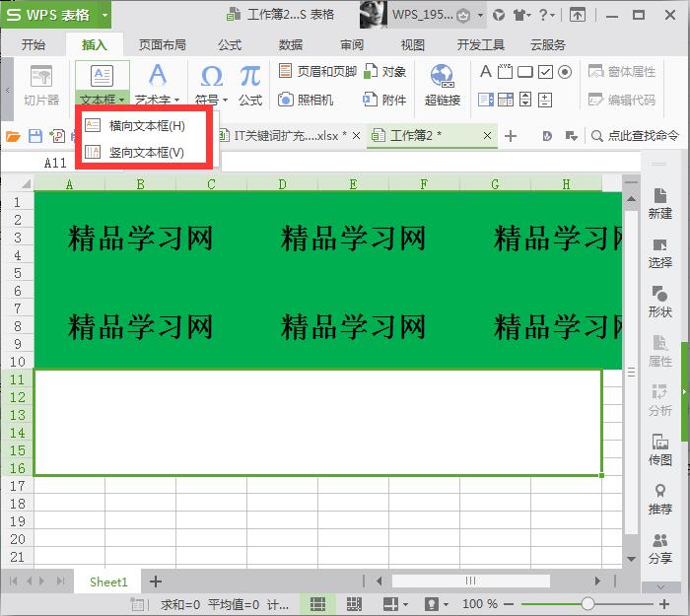Open the 开发工具 tab
This screenshot has width=690, height=616.
(481, 45)
